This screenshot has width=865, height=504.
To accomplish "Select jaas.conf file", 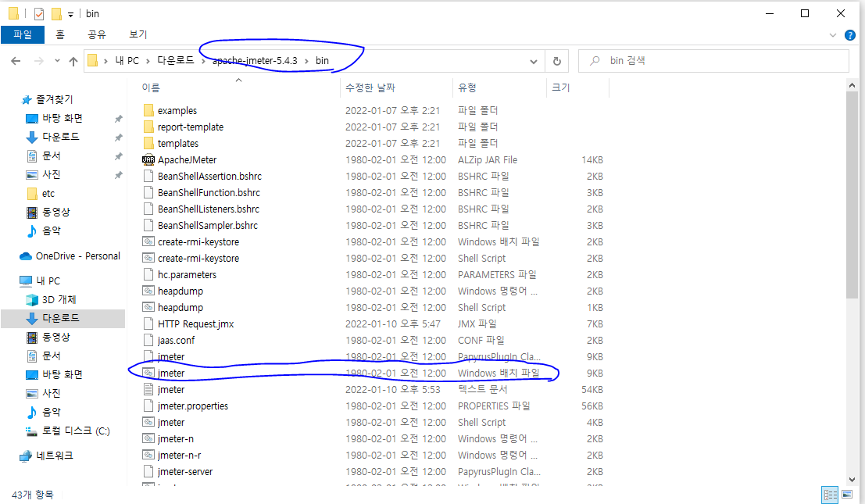I will [176, 340].
